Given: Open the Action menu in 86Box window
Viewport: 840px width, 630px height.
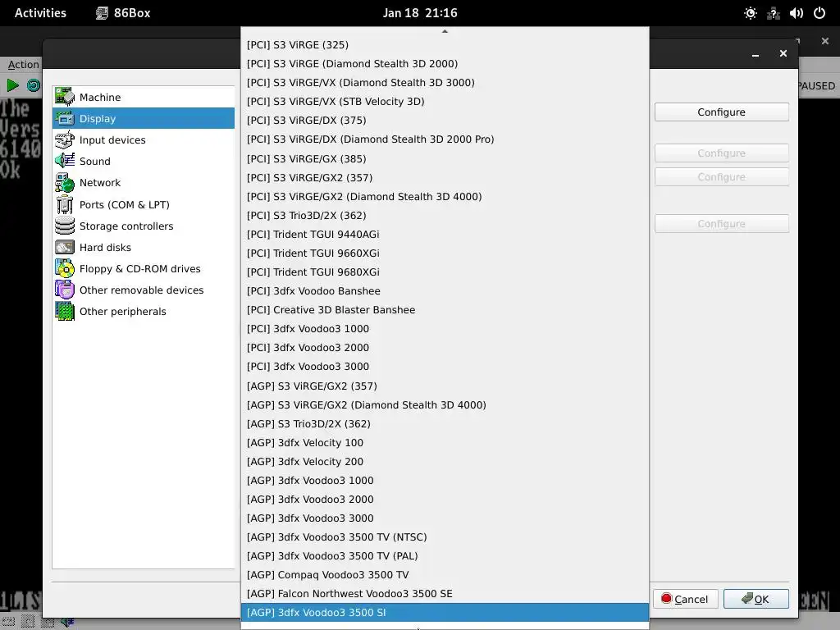Looking at the screenshot, I should (23, 65).
